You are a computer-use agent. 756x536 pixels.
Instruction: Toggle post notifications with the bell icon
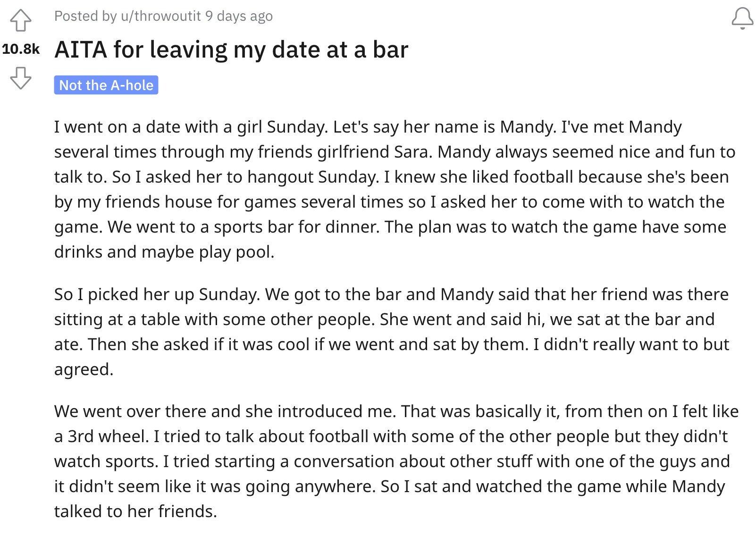click(x=742, y=19)
